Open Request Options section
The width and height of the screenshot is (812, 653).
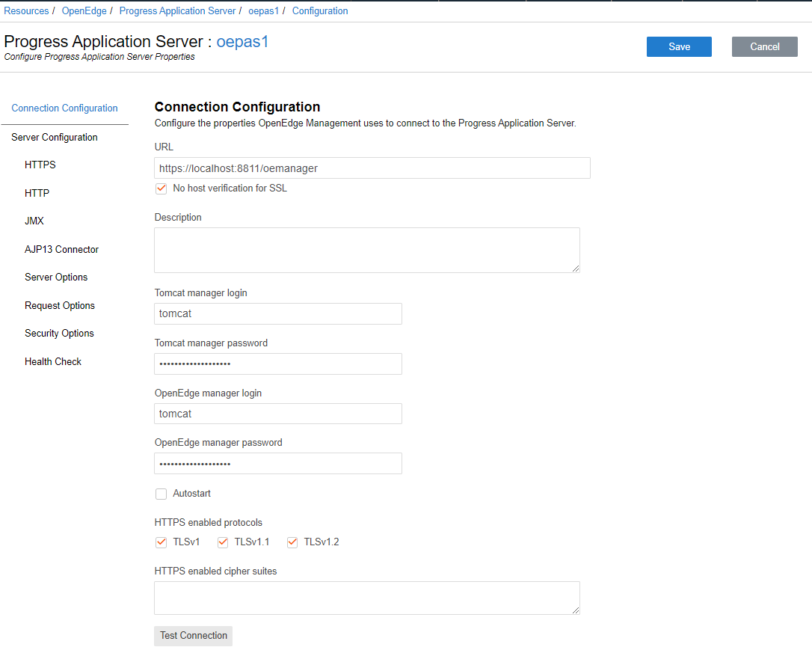[x=60, y=306]
